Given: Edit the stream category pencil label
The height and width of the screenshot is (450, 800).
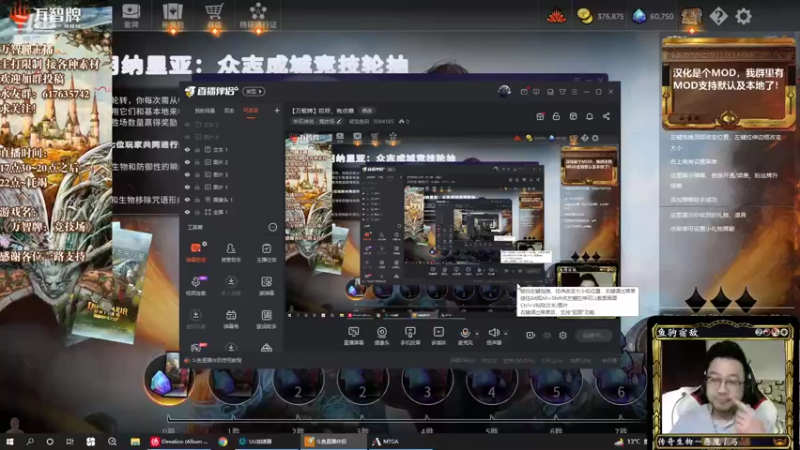Looking at the screenshot, I should click(317, 121).
